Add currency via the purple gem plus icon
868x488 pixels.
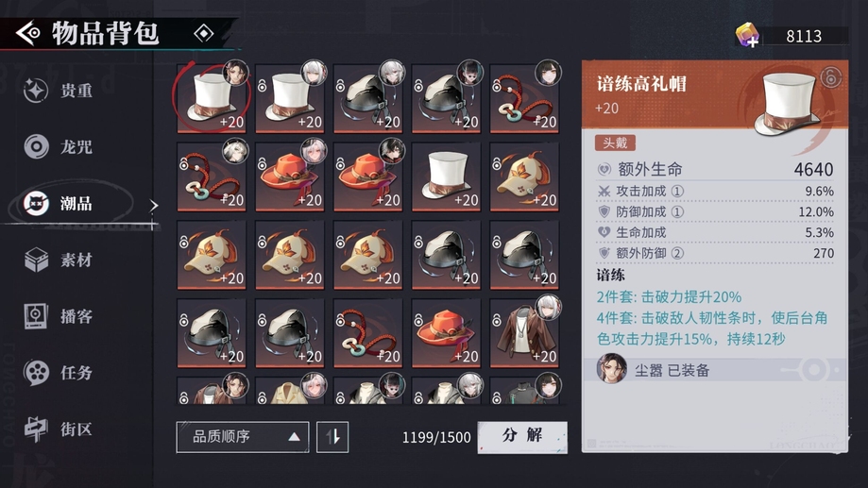[747, 36]
